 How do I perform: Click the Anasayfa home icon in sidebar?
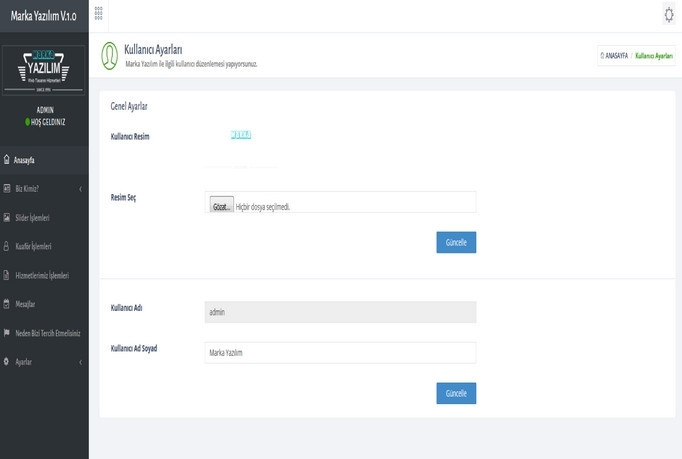point(7,159)
